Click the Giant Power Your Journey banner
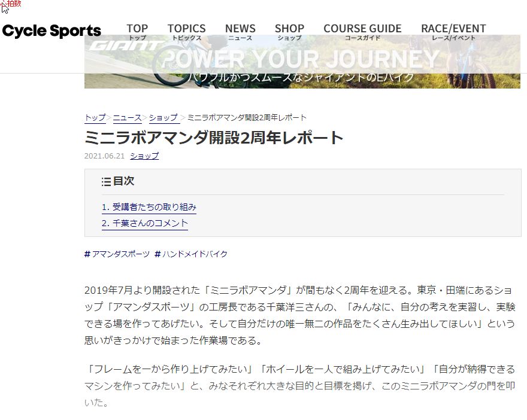The width and height of the screenshot is (527, 420). [x=302, y=62]
